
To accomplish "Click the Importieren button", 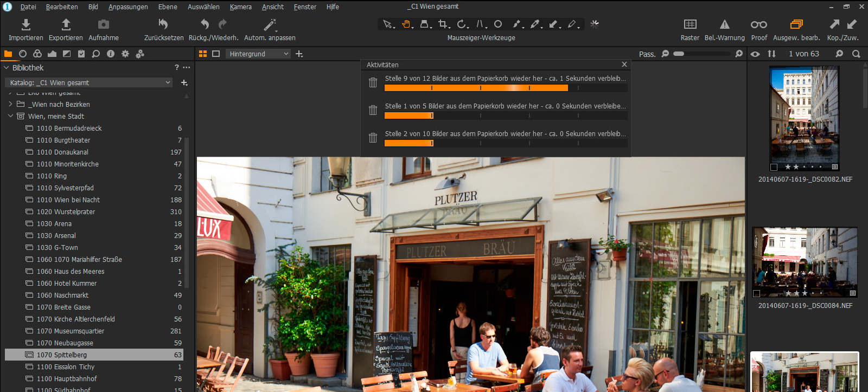I will coord(25,30).
